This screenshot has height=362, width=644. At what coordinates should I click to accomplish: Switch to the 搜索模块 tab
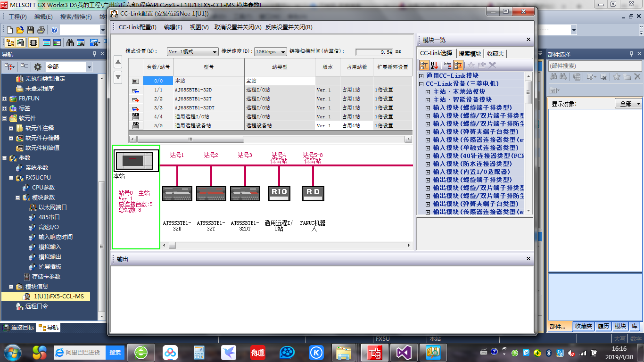pos(470,54)
